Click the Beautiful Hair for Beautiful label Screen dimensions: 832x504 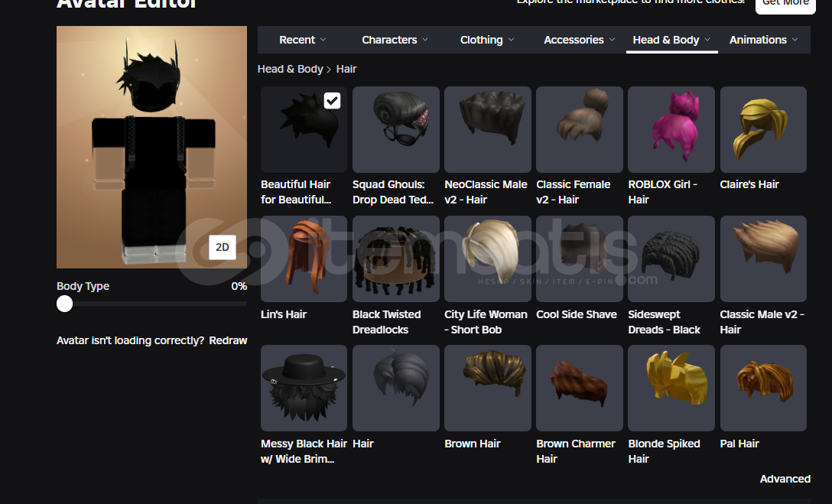[296, 192]
